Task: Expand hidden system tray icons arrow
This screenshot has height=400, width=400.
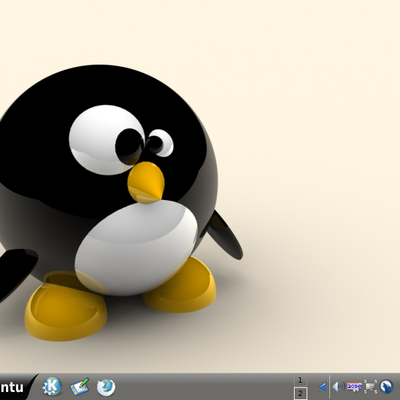Action: [x=323, y=387]
